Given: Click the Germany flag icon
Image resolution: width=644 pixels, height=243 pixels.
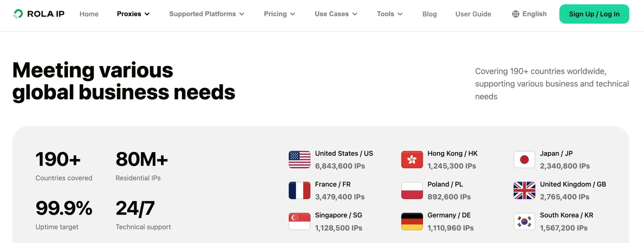Looking at the screenshot, I should 412,221.
